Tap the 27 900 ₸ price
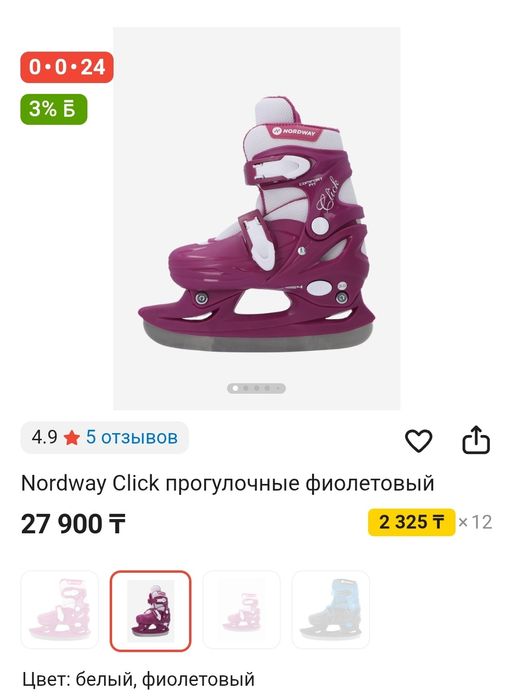The image size is (513, 699). click(x=73, y=524)
